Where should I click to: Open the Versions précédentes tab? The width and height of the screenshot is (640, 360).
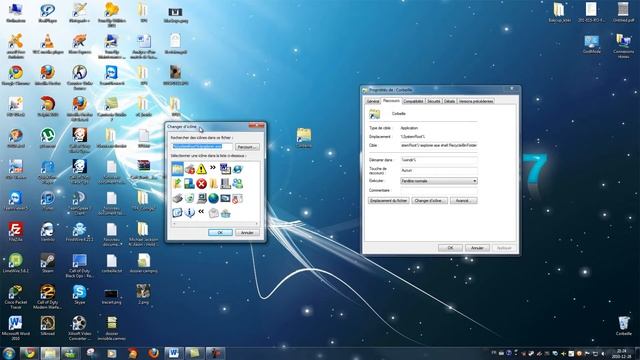click(476, 101)
